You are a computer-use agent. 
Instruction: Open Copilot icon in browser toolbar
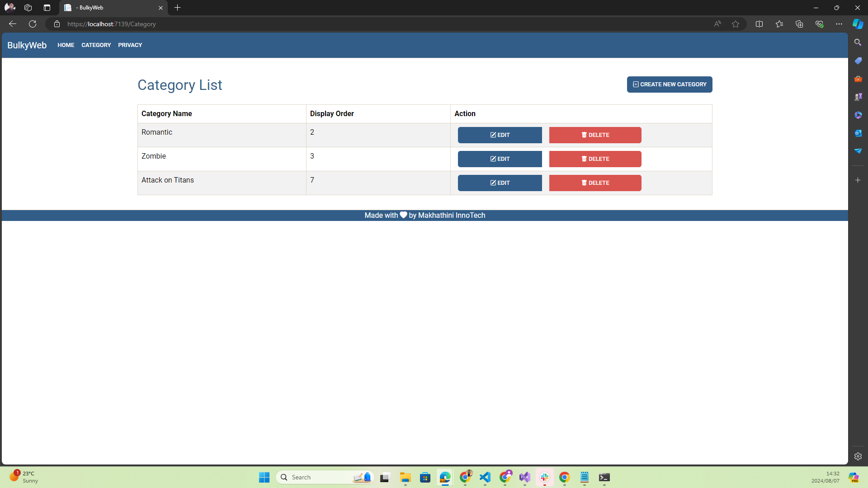pos(858,24)
